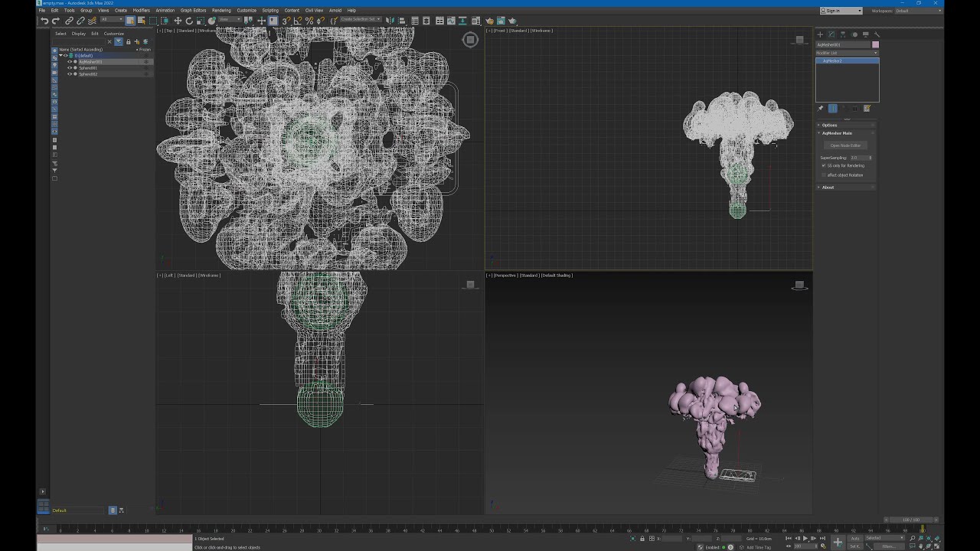Collapse the AqMesher Main rollout

point(847,133)
